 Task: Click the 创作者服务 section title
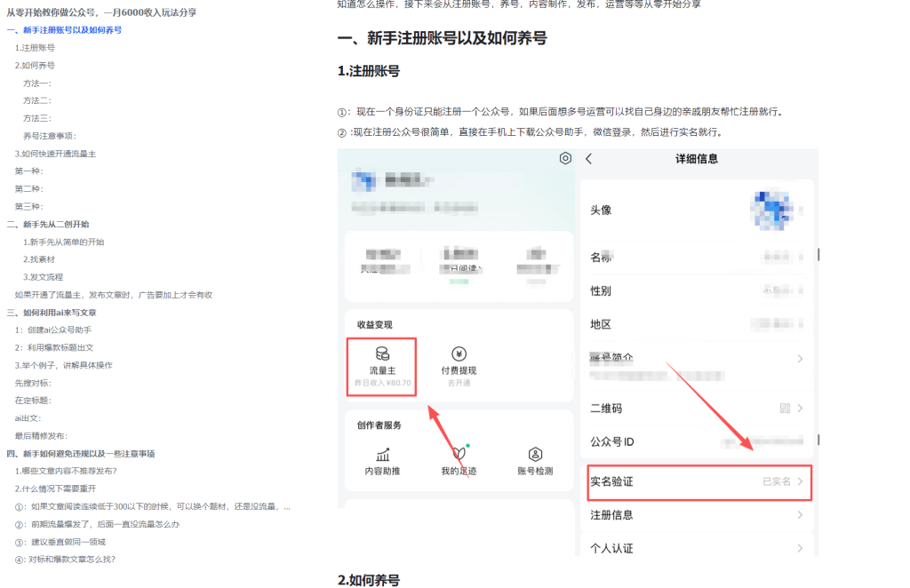379,425
